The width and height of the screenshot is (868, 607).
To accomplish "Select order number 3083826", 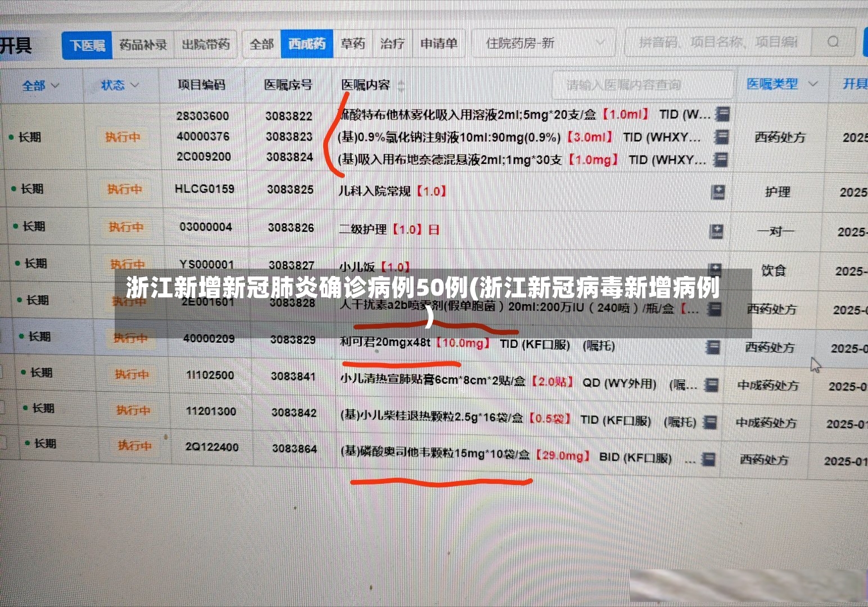I will point(291,228).
